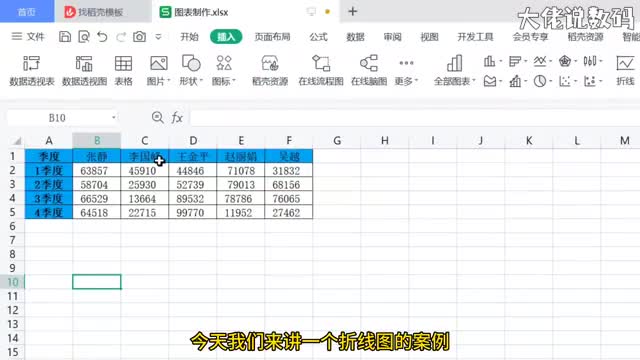Insert an online mind map (在线脑图)
The width and height of the screenshot is (640, 360).
tap(369, 71)
